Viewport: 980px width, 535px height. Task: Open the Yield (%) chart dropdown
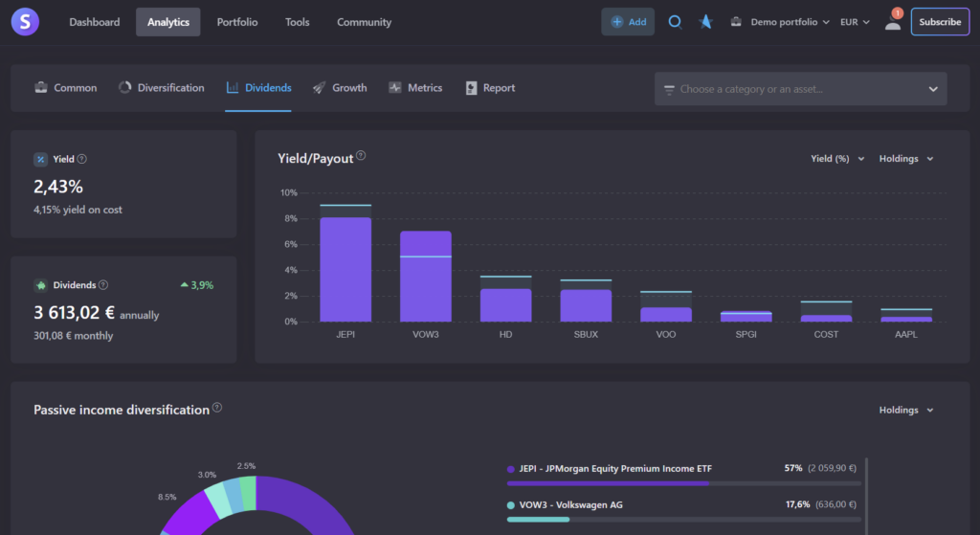(836, 159)
